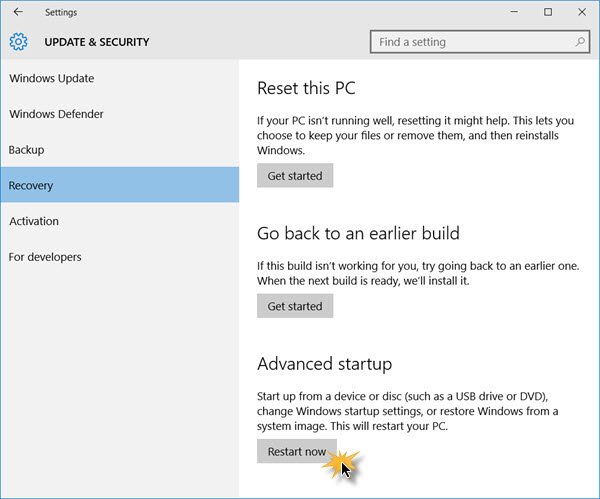Switch to the For developers page

[45, 257]
